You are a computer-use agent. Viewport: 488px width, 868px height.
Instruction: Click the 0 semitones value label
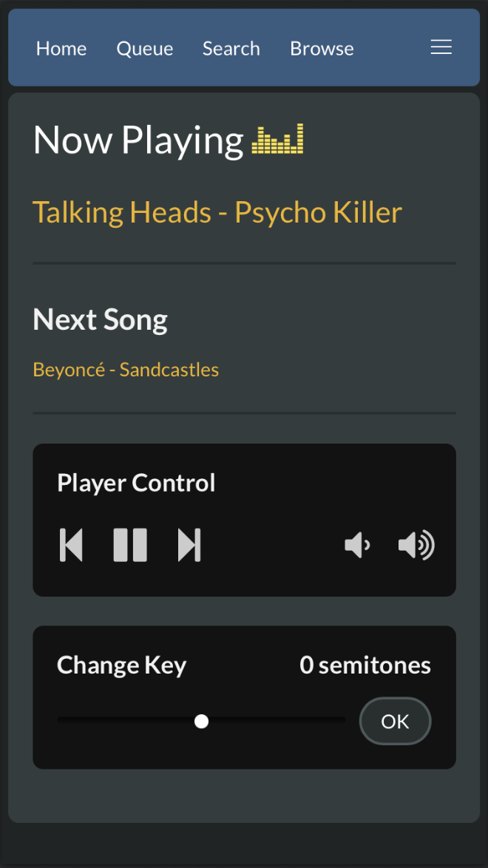click(x=365, y=665)
